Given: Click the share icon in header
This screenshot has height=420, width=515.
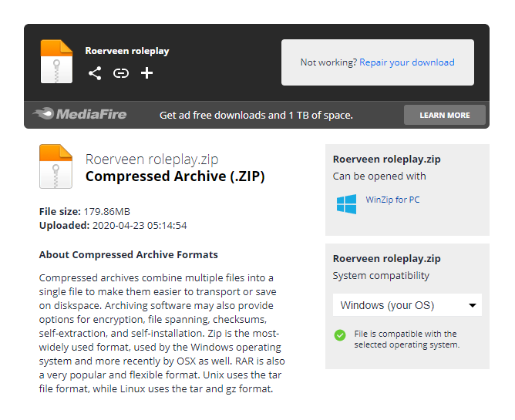Looking at the screenshot, I should point(95,73).
